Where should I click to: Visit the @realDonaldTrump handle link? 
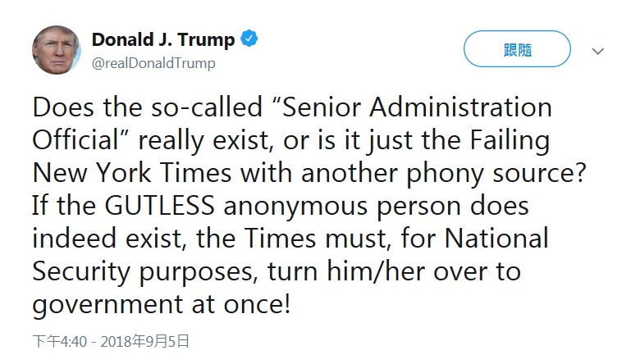153,63
